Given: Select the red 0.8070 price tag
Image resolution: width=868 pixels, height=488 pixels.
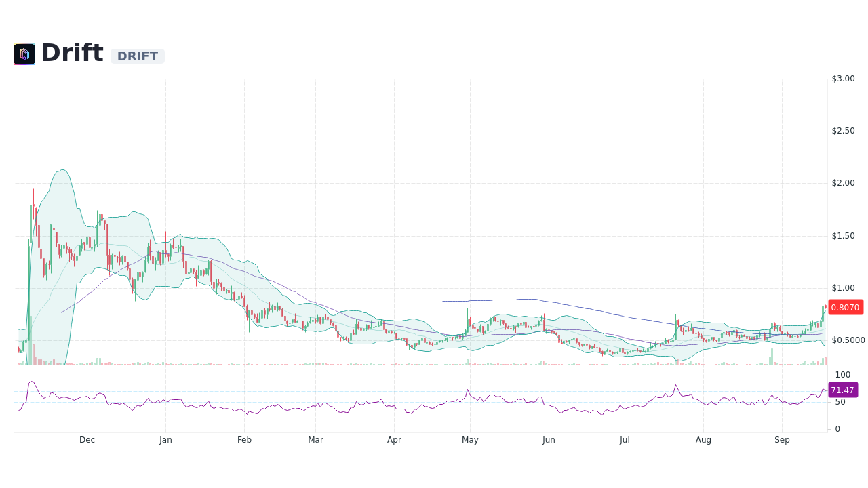Looking at the screenshot, I should [x=845, y=307].
